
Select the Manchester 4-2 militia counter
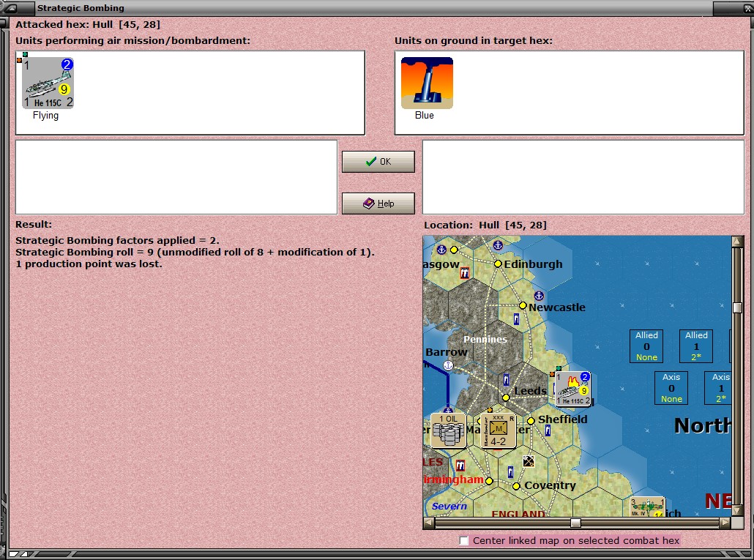[499, 430]
